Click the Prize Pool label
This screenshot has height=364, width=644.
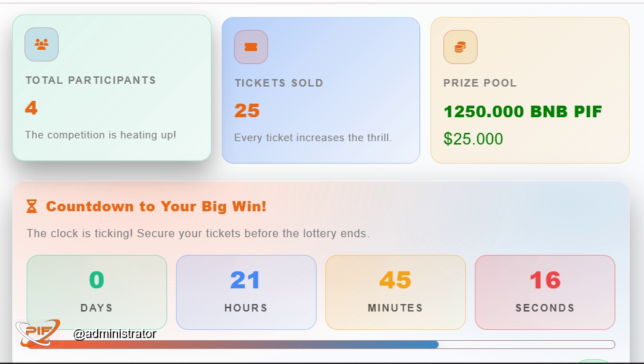[480, 82]
